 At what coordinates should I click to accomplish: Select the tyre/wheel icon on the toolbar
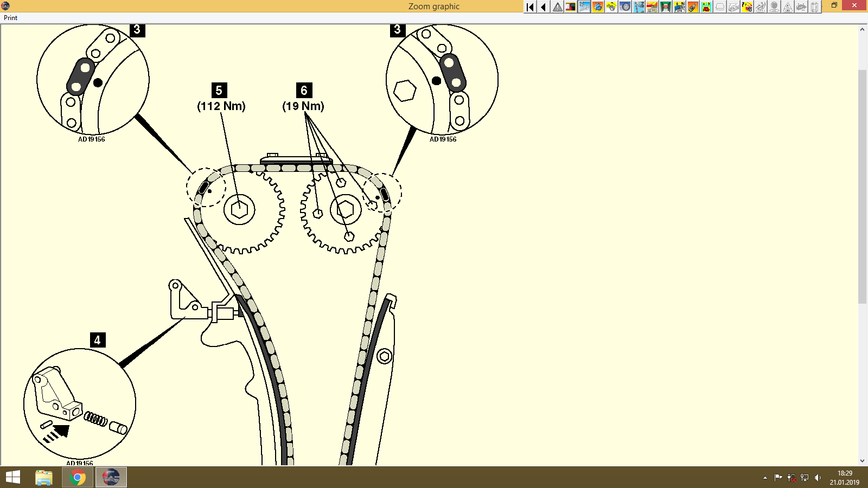click(x=625, y=7)
